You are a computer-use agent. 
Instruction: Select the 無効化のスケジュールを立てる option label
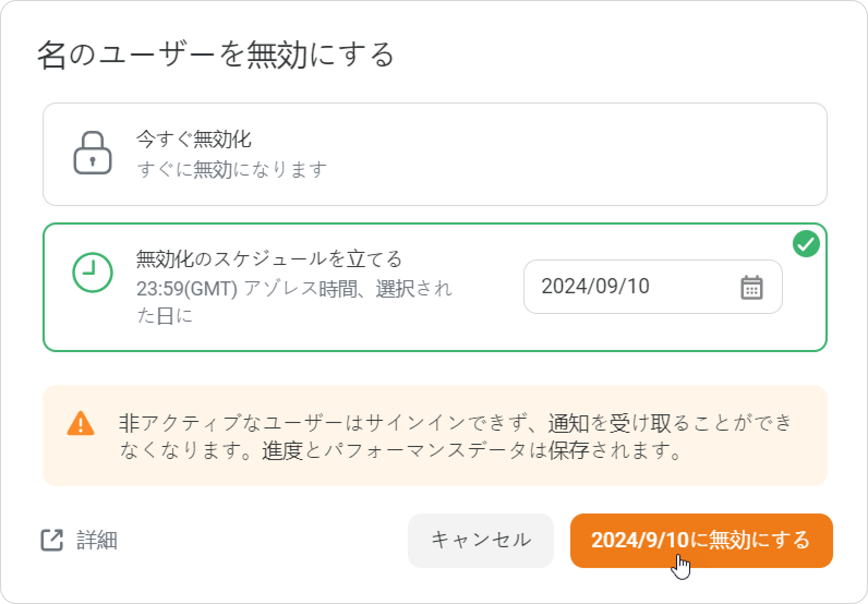click(x=269, y=258)
